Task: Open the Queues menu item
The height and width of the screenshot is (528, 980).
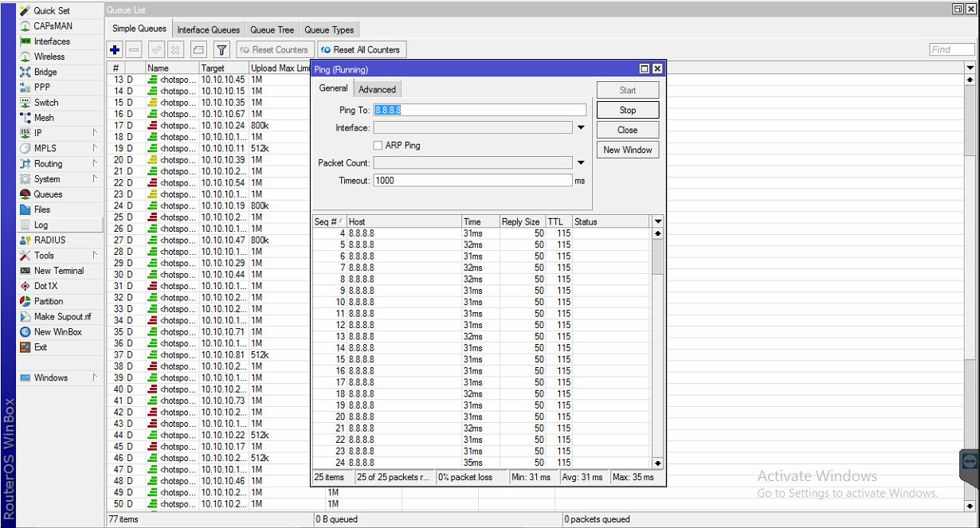Action: coord(48,194)
